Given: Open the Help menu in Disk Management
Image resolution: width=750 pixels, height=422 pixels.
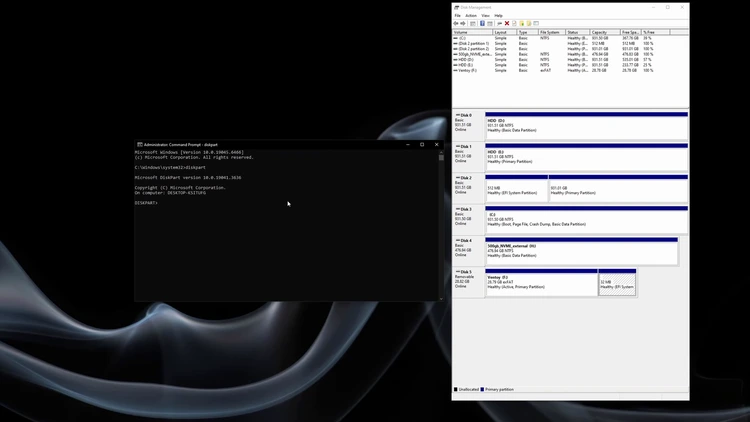Looking at the screenshot, I should coord(498,16).
